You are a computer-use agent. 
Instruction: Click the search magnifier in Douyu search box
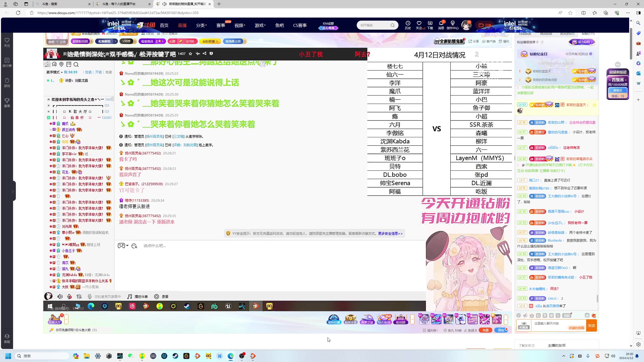392,25
